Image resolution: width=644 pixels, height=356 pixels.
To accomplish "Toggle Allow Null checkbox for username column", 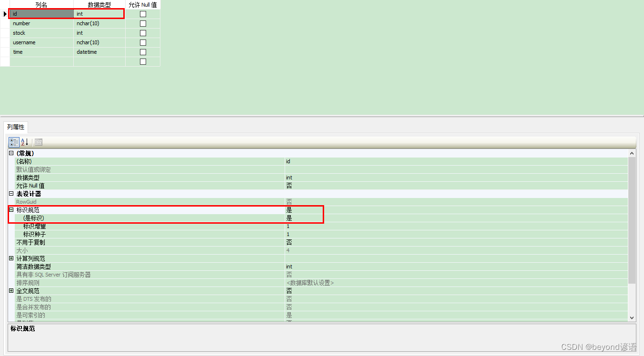I will pyautogui.click(x=143, y=42).
